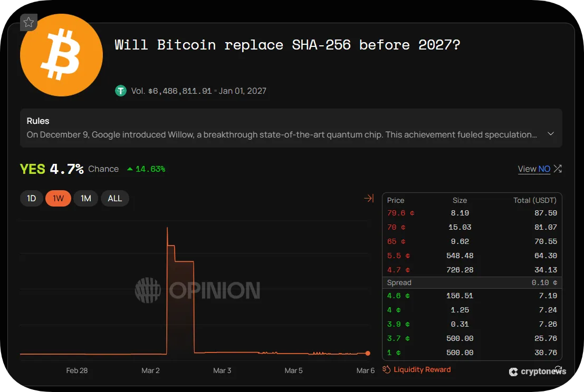Click the 156.51 size cell
584x392 pixels.
[460, 296]
